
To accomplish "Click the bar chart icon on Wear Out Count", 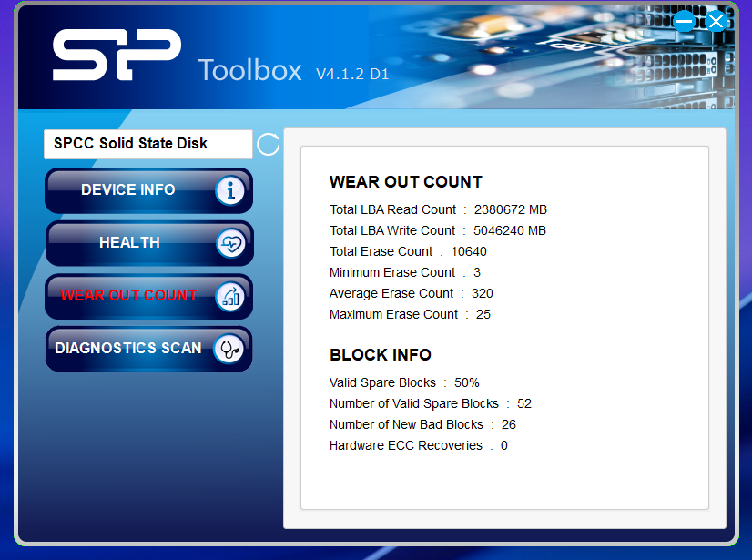I will coord(230,296).
